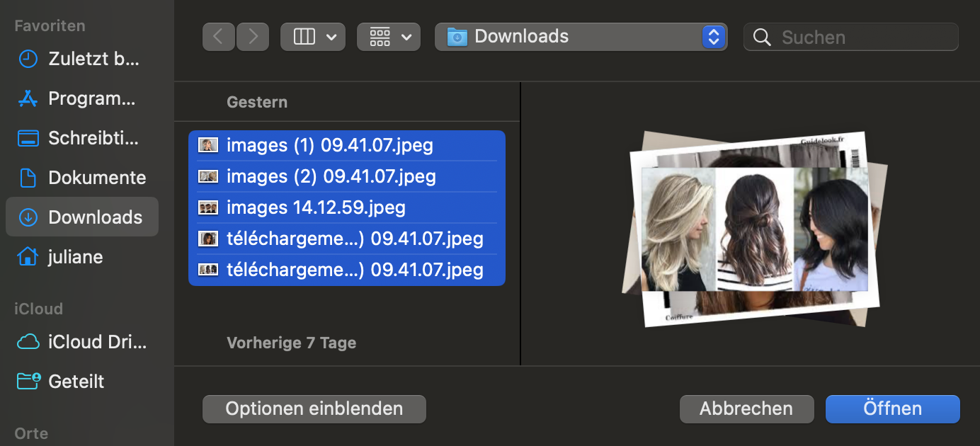Click the Öffnen button
Screen dimensions: 980x446
892,408
